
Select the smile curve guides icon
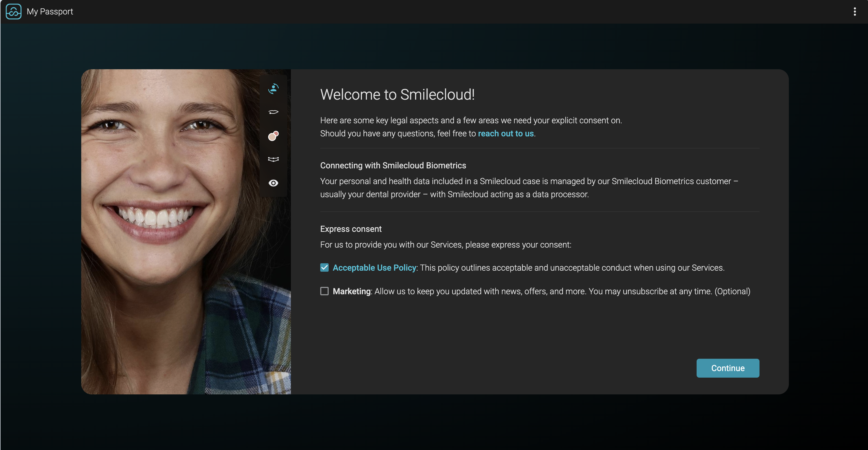[273, 159]
